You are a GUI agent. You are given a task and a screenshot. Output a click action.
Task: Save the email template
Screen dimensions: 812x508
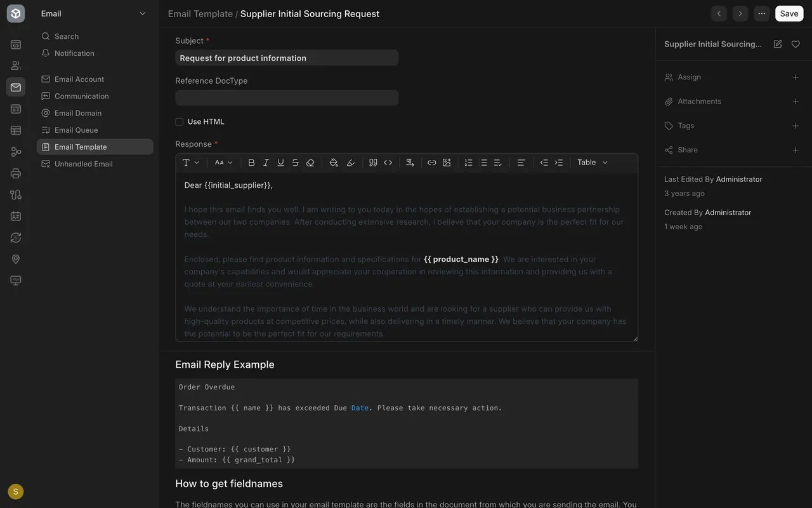[789, 13]
